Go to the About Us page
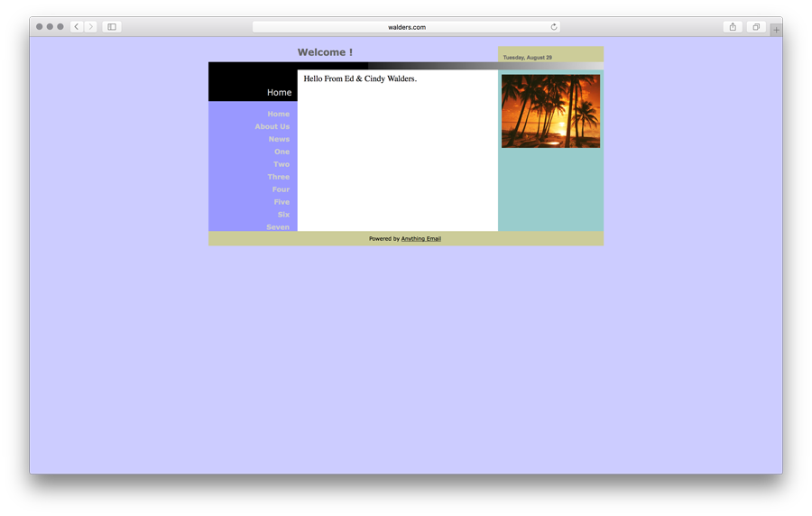The height and width of the screenshot is (516, 812). click(x=272, y=127)
